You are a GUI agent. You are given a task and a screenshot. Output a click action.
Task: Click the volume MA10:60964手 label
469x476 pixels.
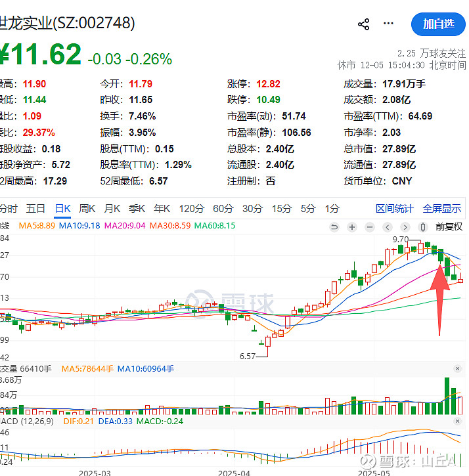tap(146, 369)
